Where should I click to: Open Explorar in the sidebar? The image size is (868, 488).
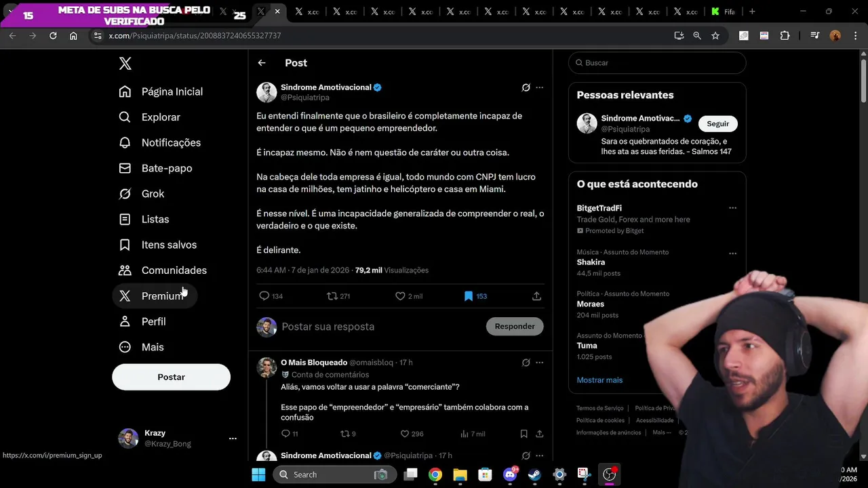(x=150, y=117)
